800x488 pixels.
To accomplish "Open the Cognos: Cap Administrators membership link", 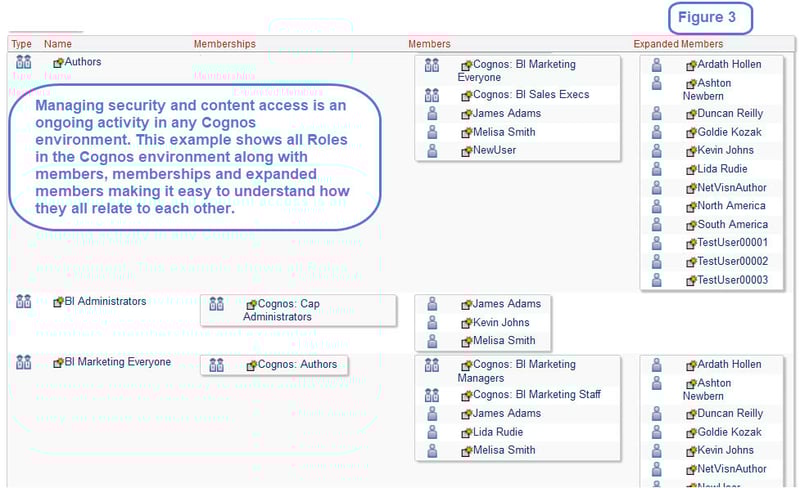I will [x=282, y=310].
